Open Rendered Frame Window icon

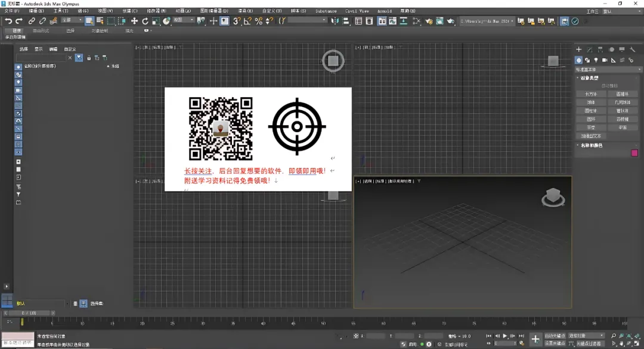pyautogui.click(x=439, y=21)
